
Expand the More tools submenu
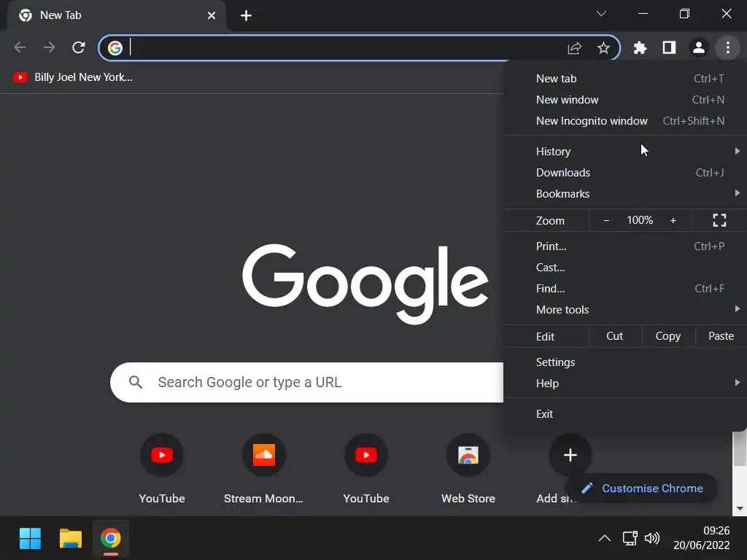click(625, 309)
